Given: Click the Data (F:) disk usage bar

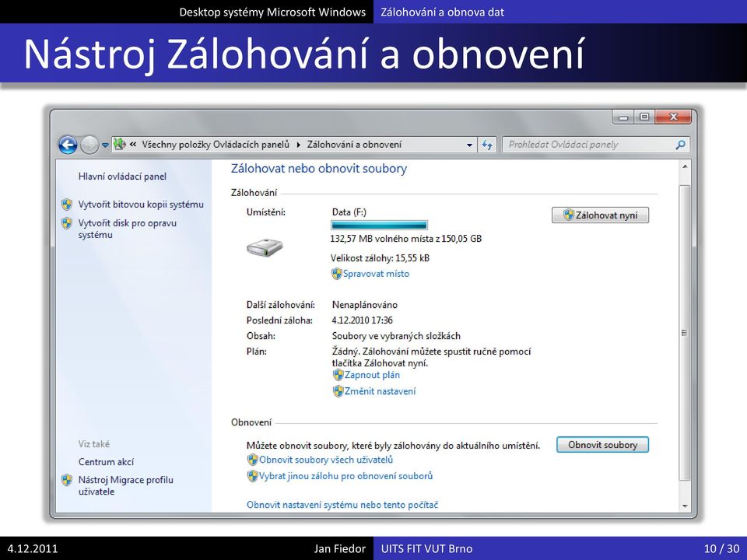Looking at the screenshot, I should (379, 226).
